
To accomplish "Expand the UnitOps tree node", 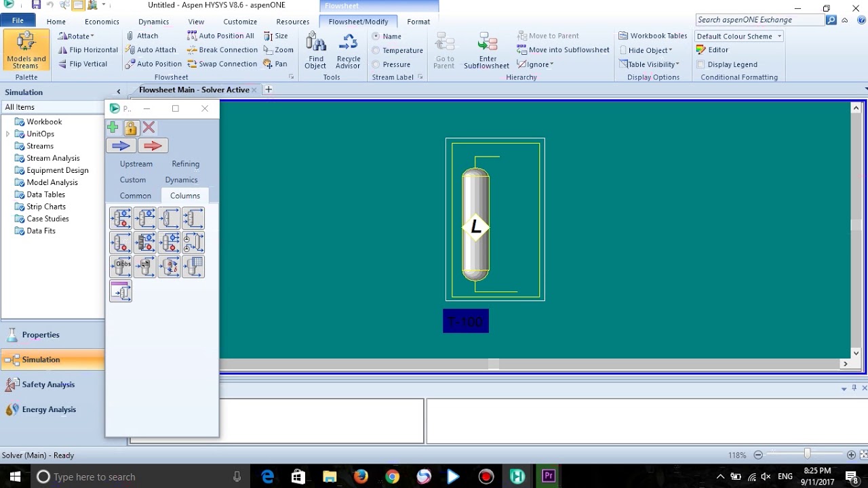I will tap(8, 134).
